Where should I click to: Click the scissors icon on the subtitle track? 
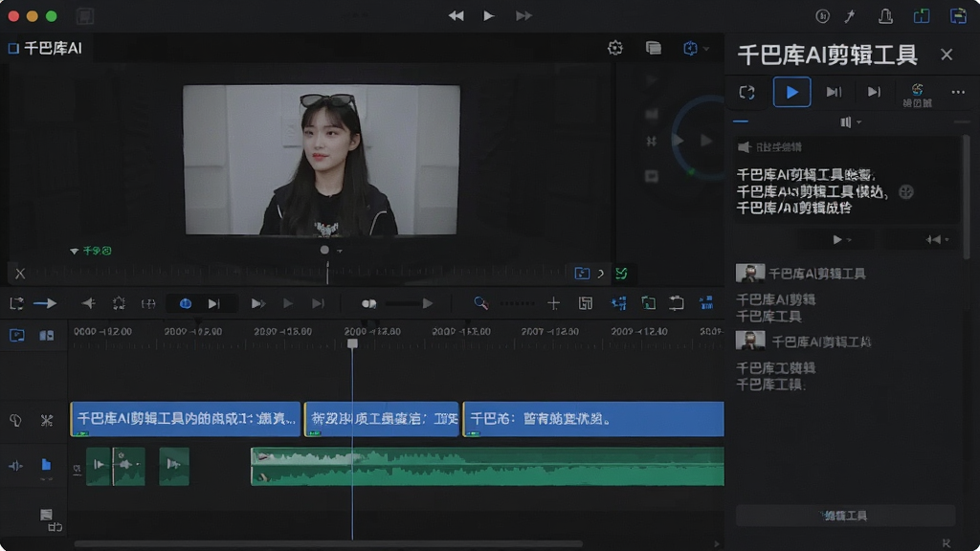[47, 420]
